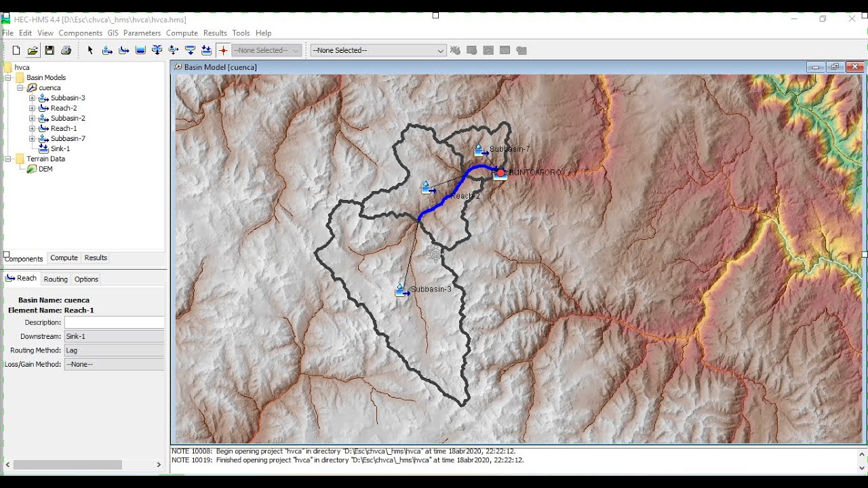
Task: Click the PUNTOAFORO sink icon on the map
Action: (x=500, y=174)
